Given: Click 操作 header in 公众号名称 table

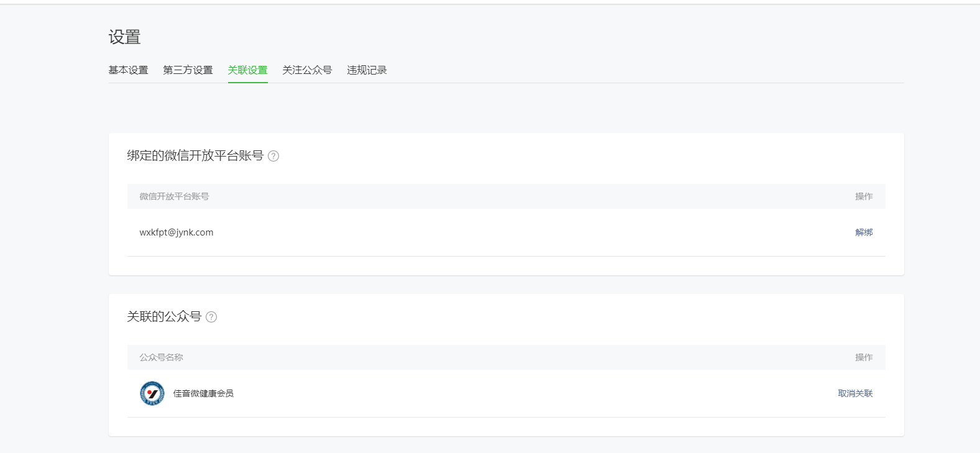Looking at the screenshot, I should [x=864, y=357].
